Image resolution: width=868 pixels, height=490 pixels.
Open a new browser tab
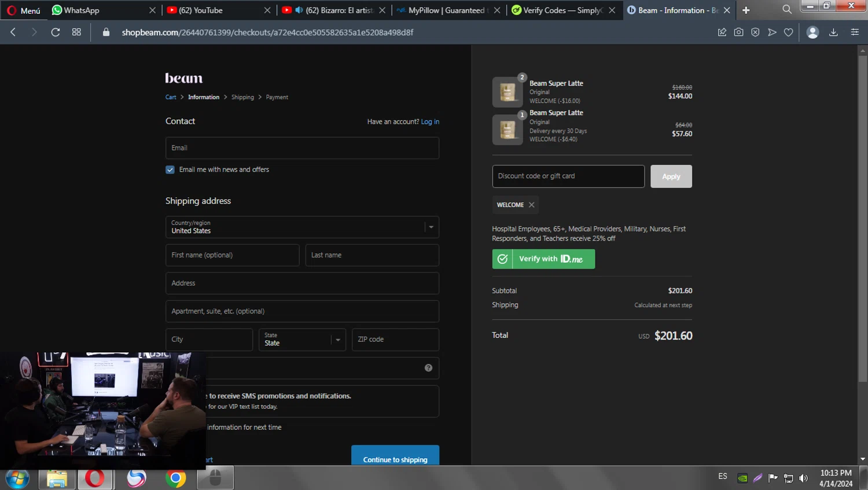746,10
